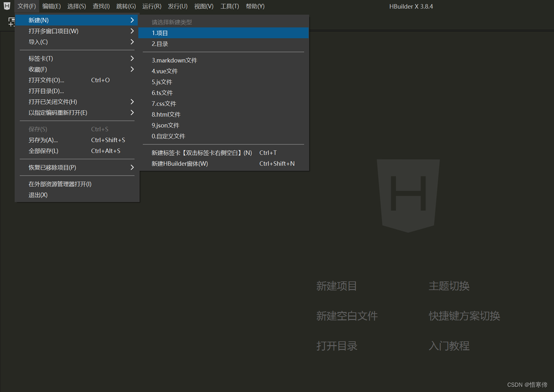Click the HBuilder X logo icon
Image resolution: width=554 pixels, height=392 pixels.
click(7, 6)
